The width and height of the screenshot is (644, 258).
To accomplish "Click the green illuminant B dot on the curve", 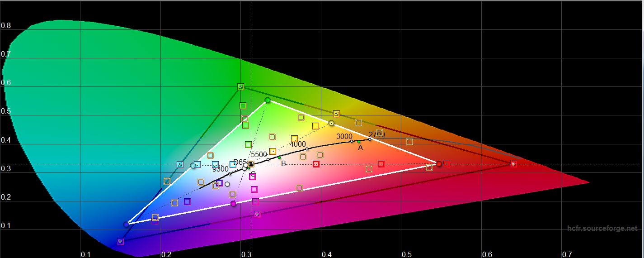I will [279, 158].
